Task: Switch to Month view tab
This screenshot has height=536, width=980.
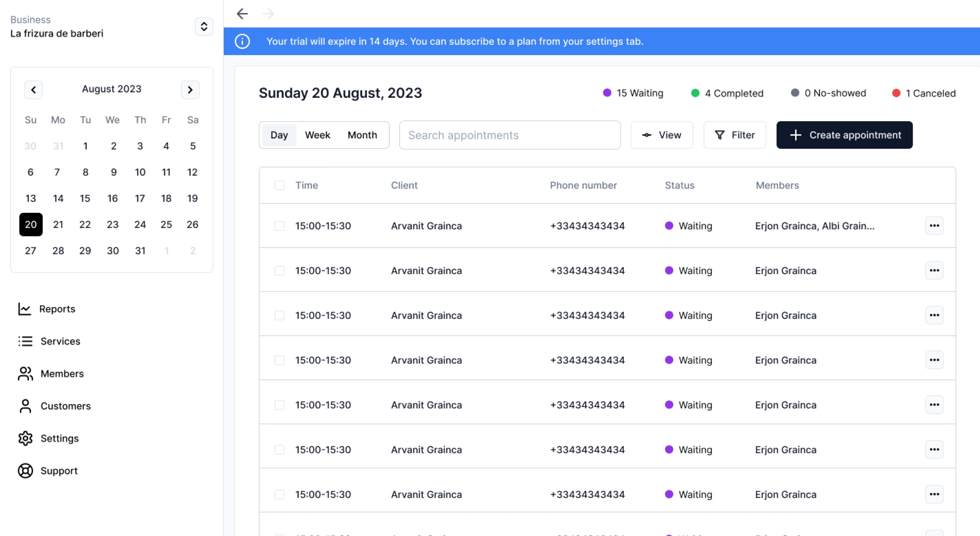Action: (362, 135)
